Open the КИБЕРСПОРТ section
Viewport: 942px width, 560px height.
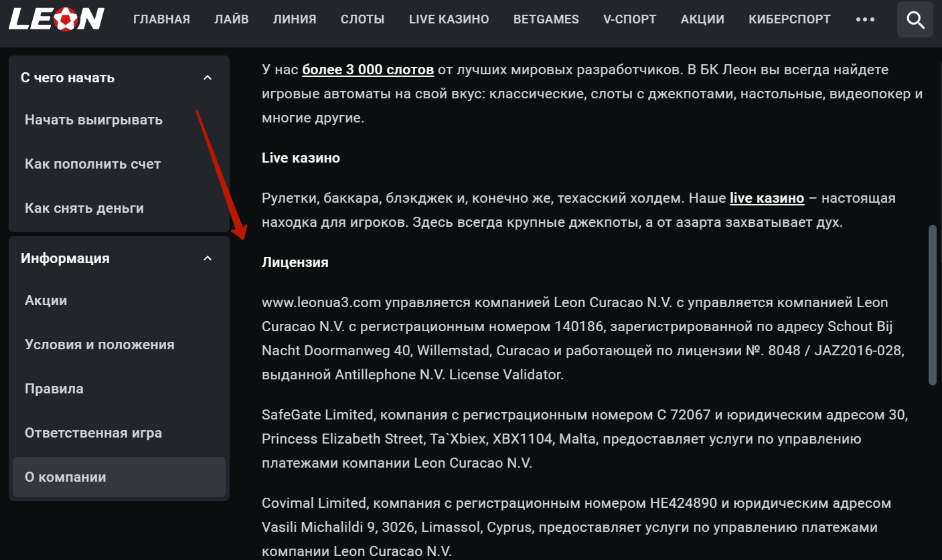coord(789,19)
